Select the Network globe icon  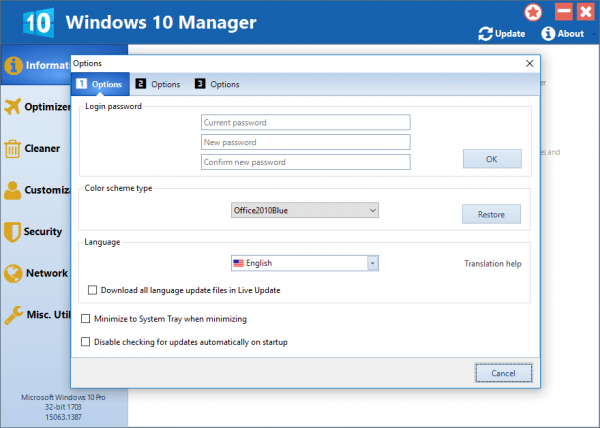(13, 273)
